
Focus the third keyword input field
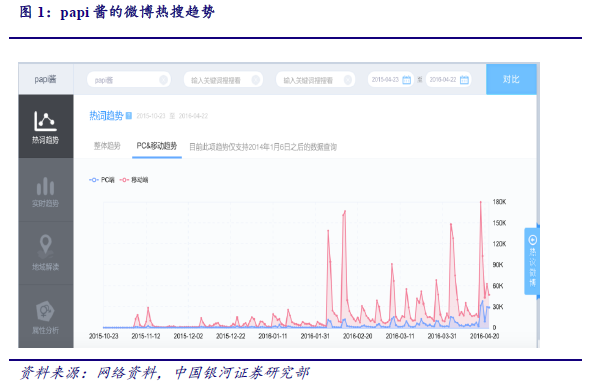click(316, 80)
